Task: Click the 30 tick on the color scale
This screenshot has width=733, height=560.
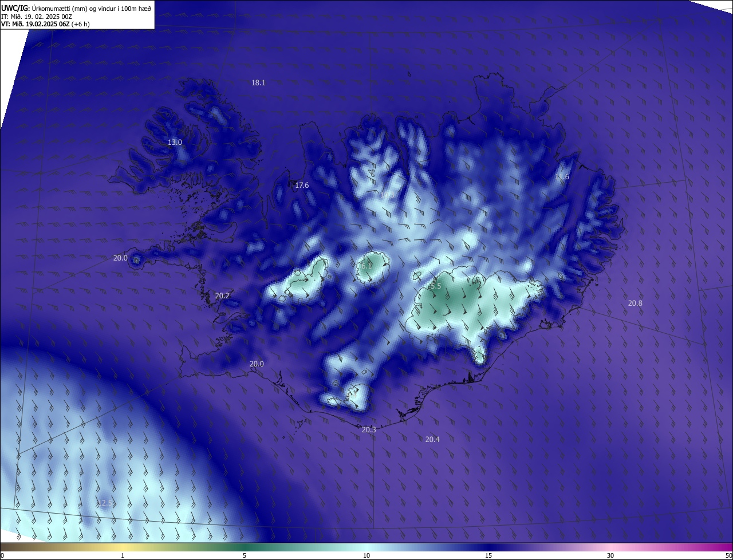Action: (610, 555)
